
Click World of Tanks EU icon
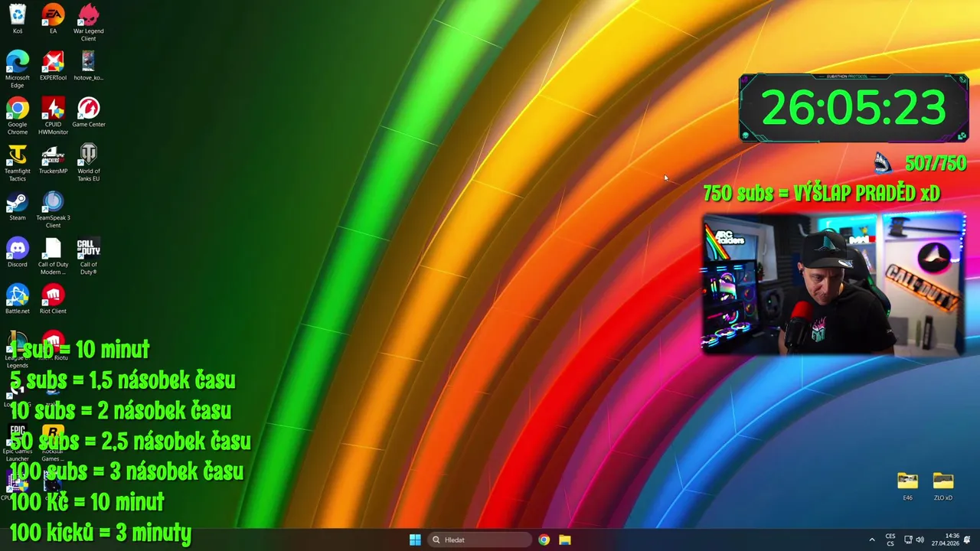coord(89,163)
